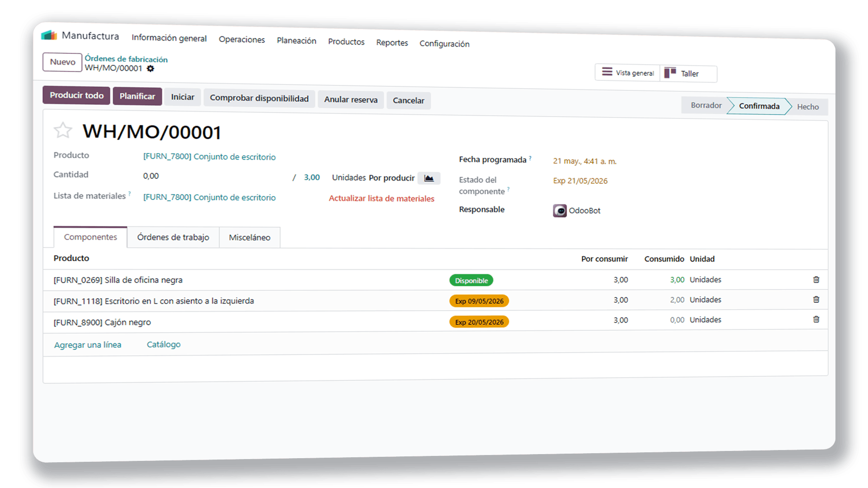
Task: Click consumed value 0,00 for Cajón negro
Action: pos(677,319)
